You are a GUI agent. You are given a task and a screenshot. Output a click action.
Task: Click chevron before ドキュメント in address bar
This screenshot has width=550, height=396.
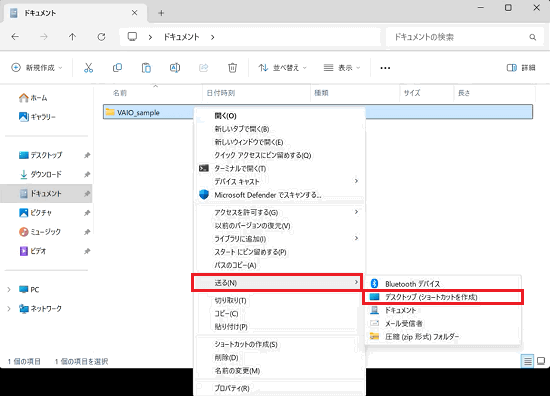(x=150, y=37)
